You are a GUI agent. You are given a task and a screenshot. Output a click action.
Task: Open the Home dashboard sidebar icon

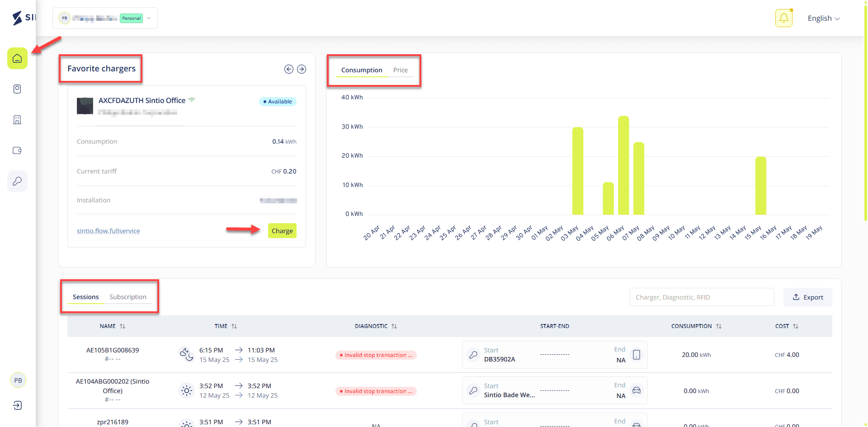pyautogui.click(x=17, y=58)
